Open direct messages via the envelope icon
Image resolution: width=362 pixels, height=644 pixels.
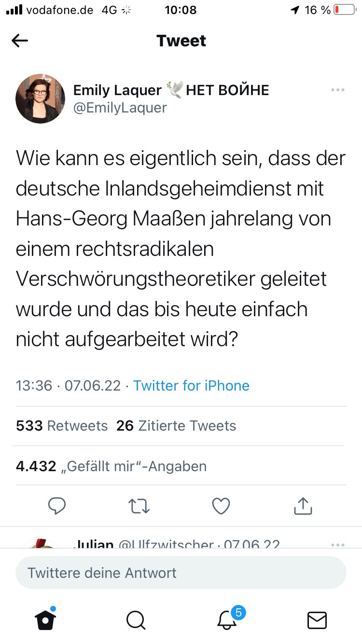pos(317,621)
